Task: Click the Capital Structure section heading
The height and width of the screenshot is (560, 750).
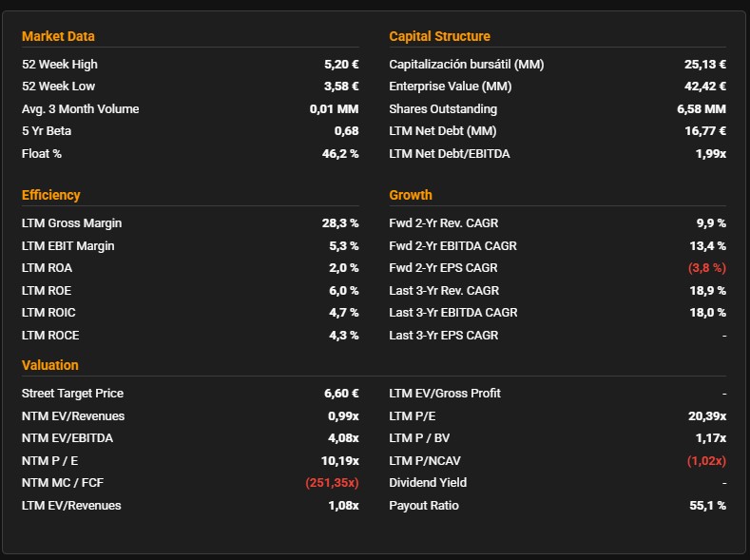Action: (439, 36)
